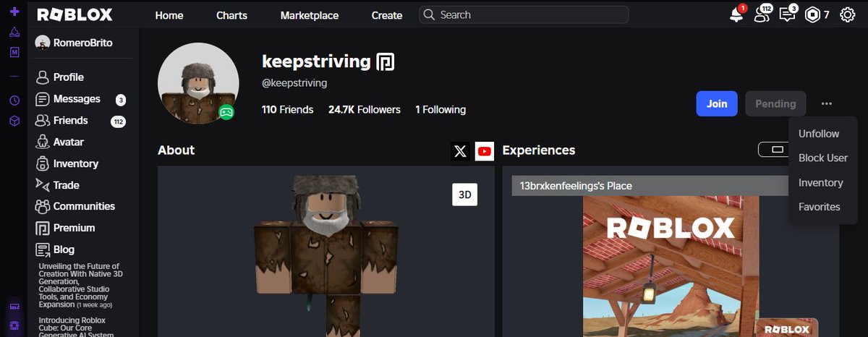The image size is (868, 337).
Task: Open 'Unveiling the Future of Creation' blog post
Action: [x=80, y=286]
